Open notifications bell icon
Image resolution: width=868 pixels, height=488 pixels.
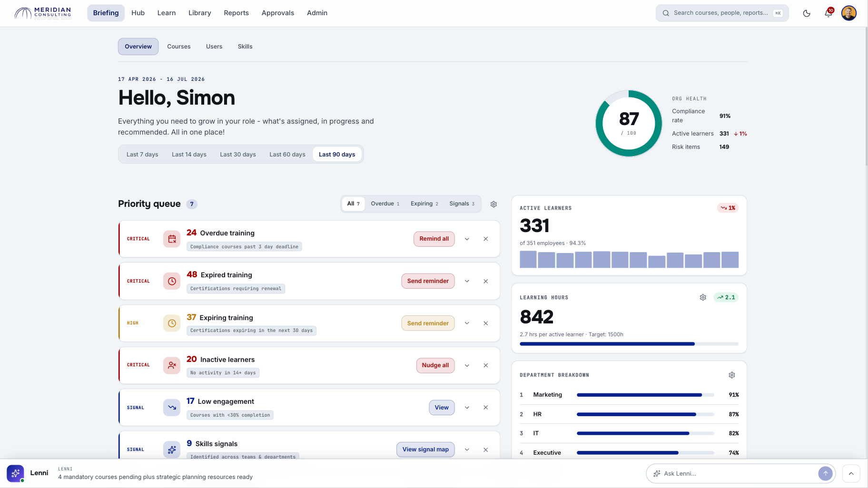pos(829,13)
